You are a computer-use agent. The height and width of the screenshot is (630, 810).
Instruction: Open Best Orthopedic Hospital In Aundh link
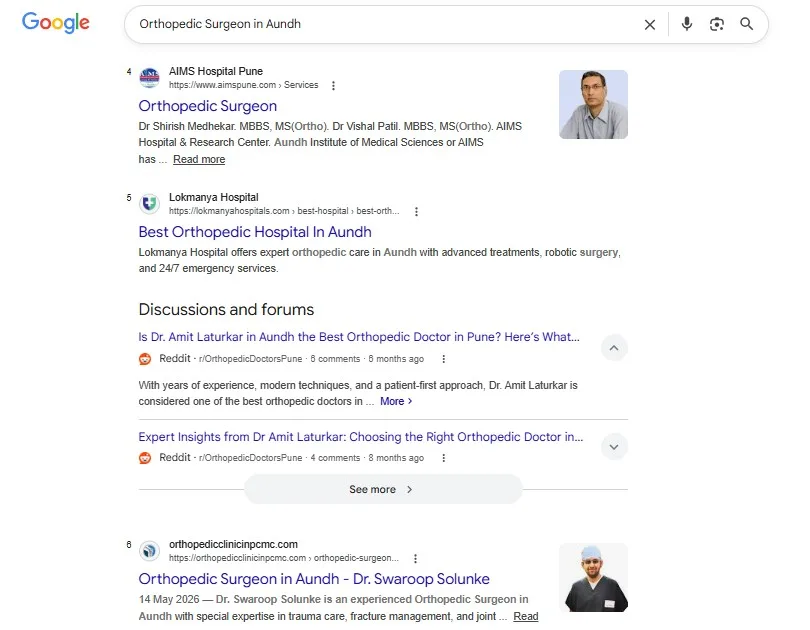click(255, 232)
